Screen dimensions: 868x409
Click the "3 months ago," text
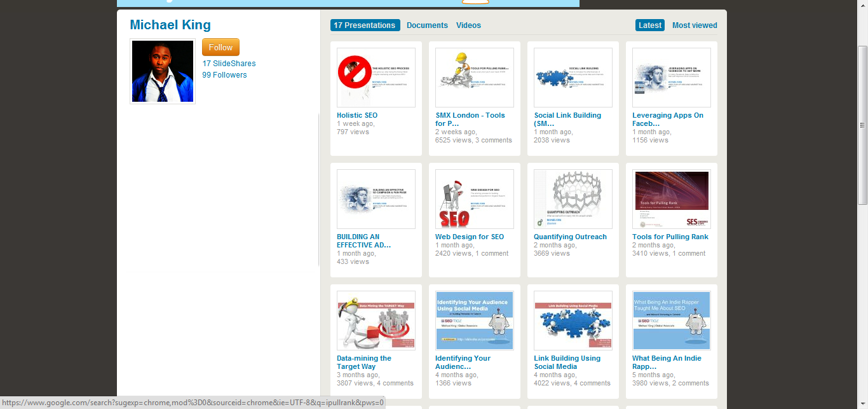(x=358, y=375)
